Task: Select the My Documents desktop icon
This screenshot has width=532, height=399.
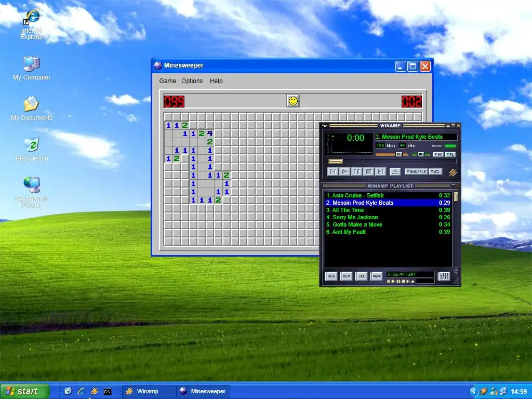Action: [x=32, y=108]
